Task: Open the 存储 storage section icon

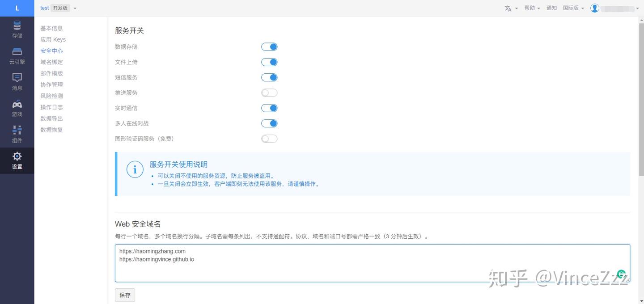Action: click(x=17, y=25)
